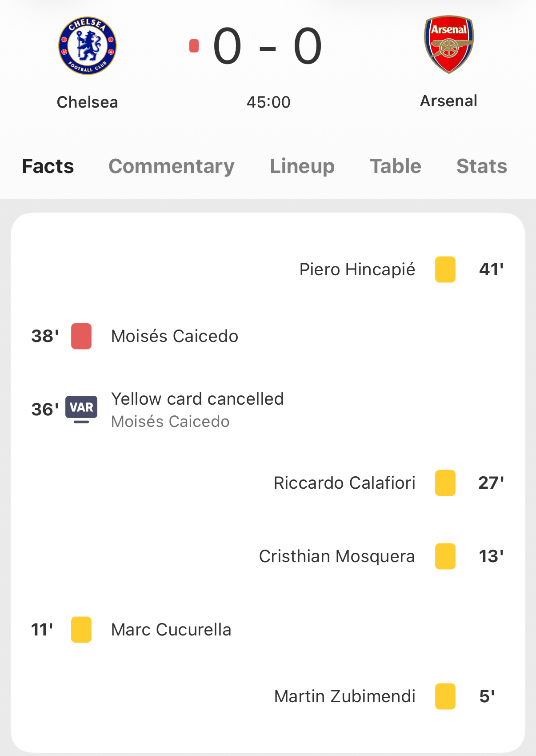Tap Riccardo Calafiori's yellow card icon
The image size is (536, 756).
445,483
